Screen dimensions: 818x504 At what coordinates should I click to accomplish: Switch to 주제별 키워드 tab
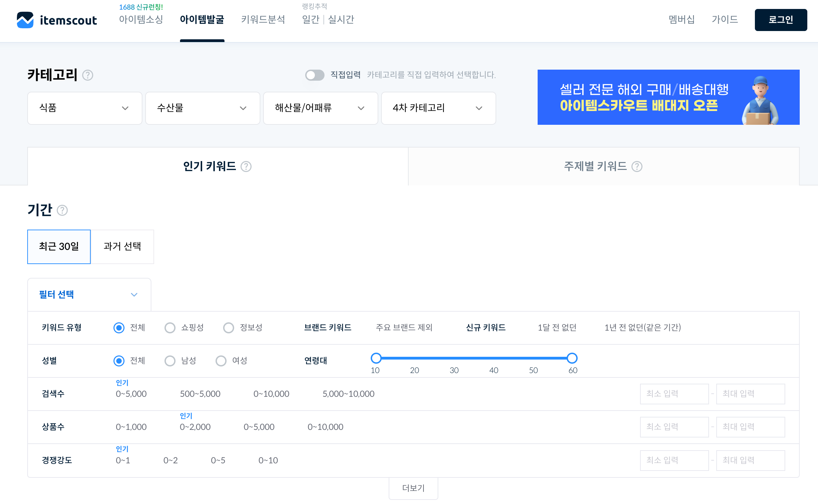coord(603,167)
